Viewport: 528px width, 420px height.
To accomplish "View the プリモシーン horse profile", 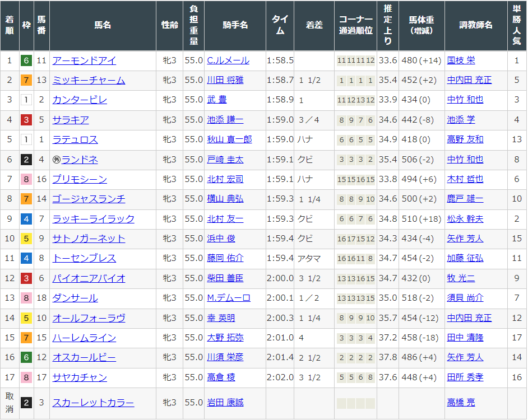I will click(80, 179).
